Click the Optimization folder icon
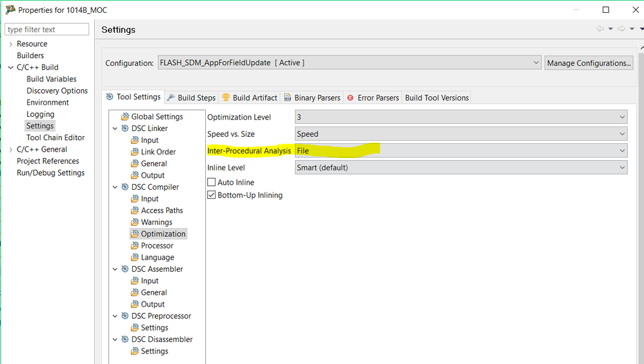The width and height of the screenshot is (644, 364). [135, 234]
